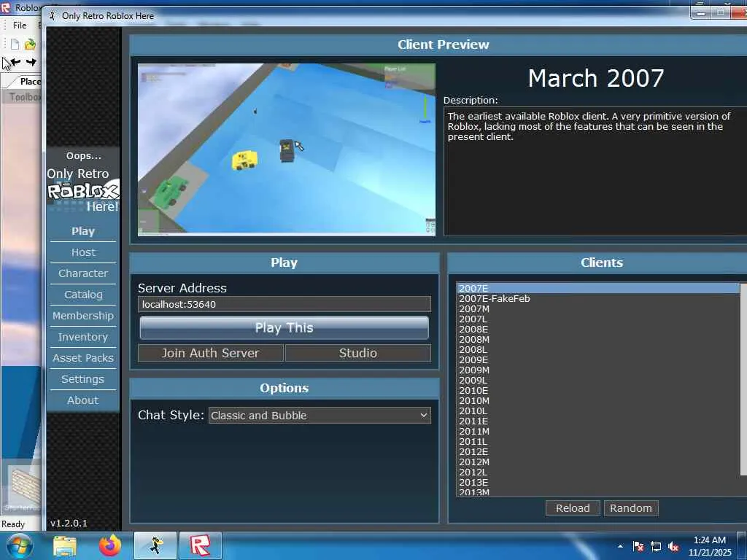Select client 2009M in the list
747x560 pixels.
[598, 370]
